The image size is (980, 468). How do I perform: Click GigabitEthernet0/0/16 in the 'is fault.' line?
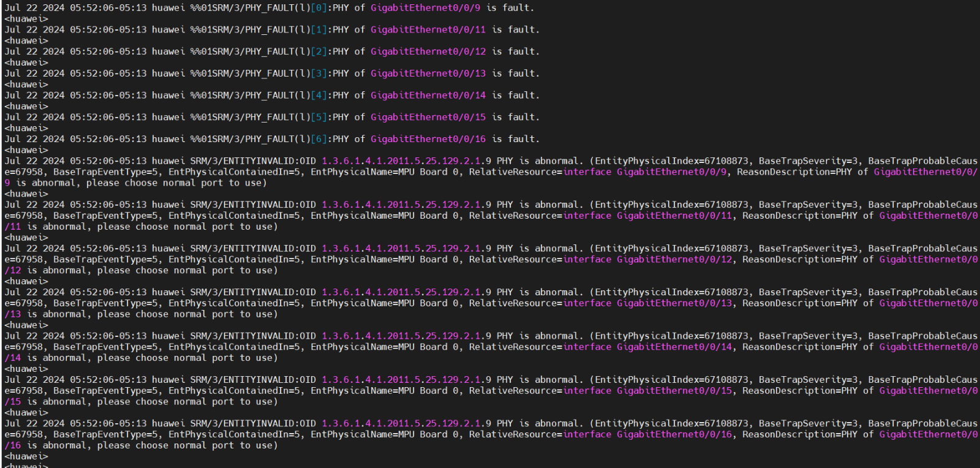tap(428, 140)
